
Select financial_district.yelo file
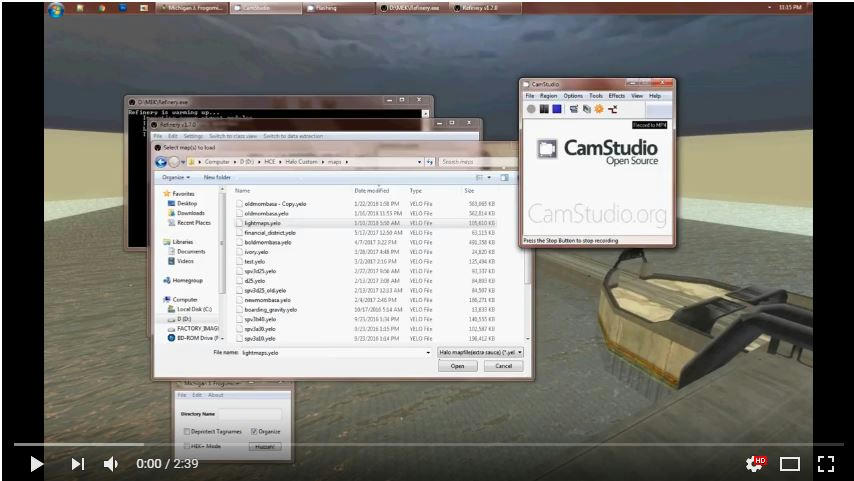270,233
